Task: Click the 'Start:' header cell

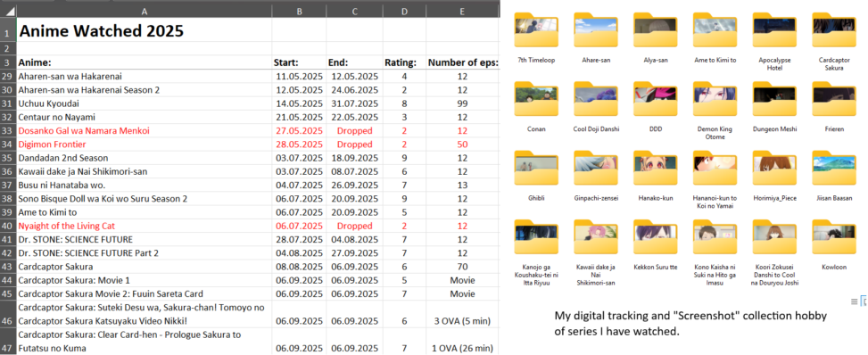Action: coord(299,62)
